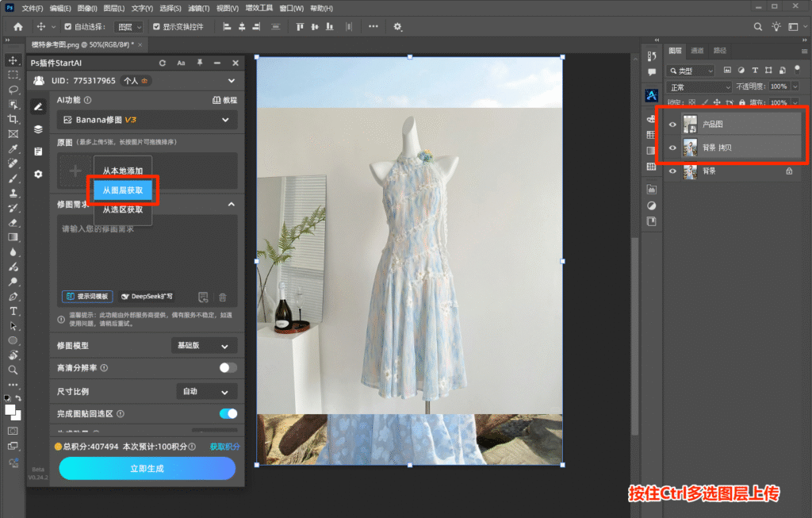Screen dimensions: 812x518
Task: Click the foreground color swatch
Action: click(x=10, y=410)
